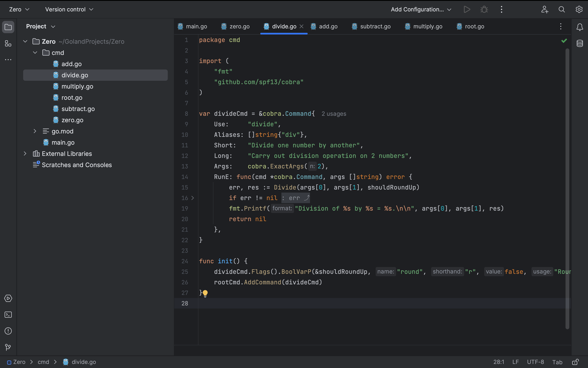Open the Terminal tool window
The width and height of the screenshot is (588, 368).
(x=8, y=315)
